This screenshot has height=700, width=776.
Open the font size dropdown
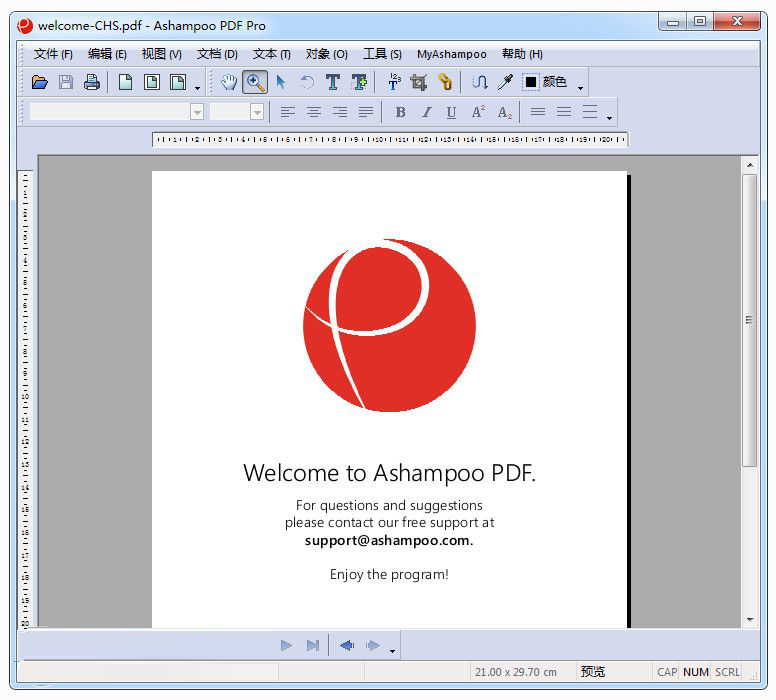coord(257,112)
